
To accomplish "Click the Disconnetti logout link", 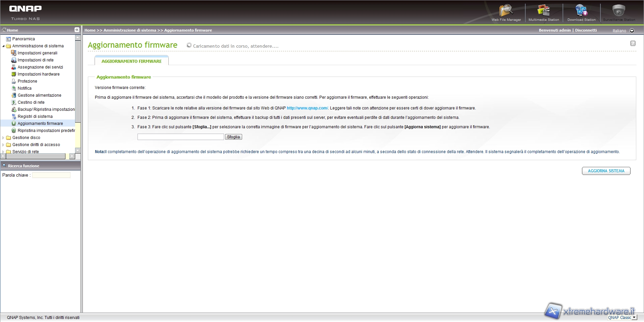I will (586, 30).
